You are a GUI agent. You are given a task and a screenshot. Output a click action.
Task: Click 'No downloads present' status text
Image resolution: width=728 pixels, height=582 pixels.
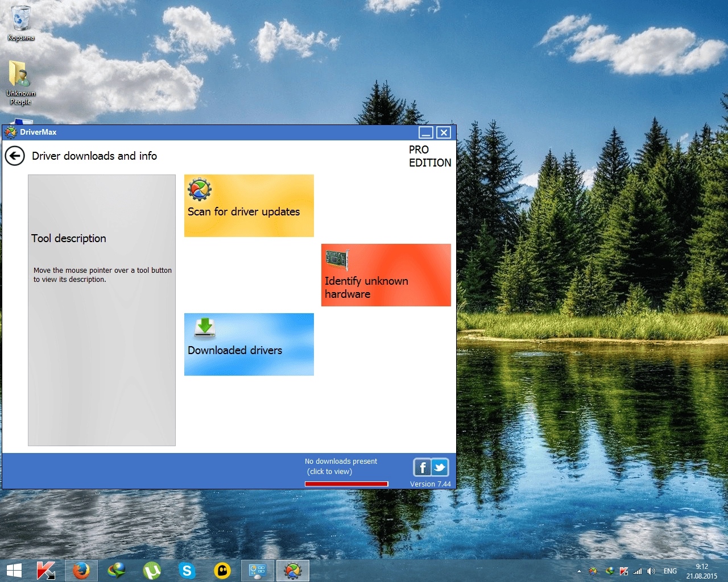341,462
